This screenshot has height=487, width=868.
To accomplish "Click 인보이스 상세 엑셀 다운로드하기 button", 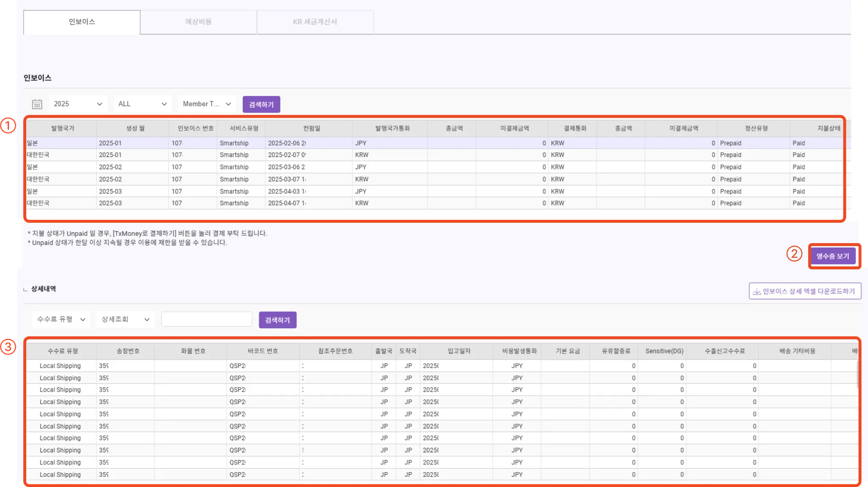I will coord(805,291).
